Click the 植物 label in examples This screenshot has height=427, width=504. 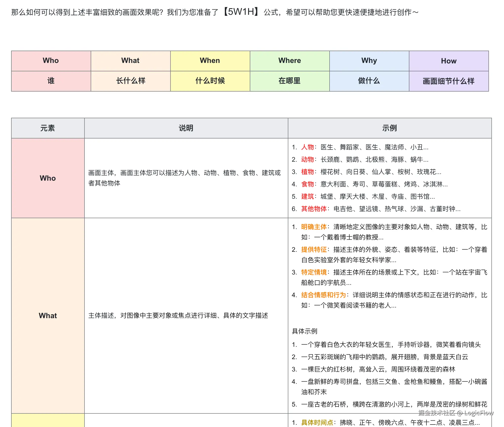(307, 172)
